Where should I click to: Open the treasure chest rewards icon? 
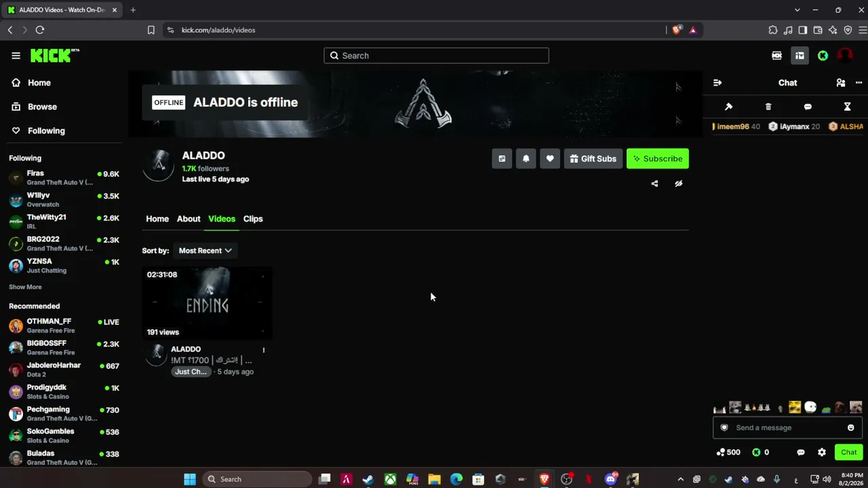[x=800, y=56]
